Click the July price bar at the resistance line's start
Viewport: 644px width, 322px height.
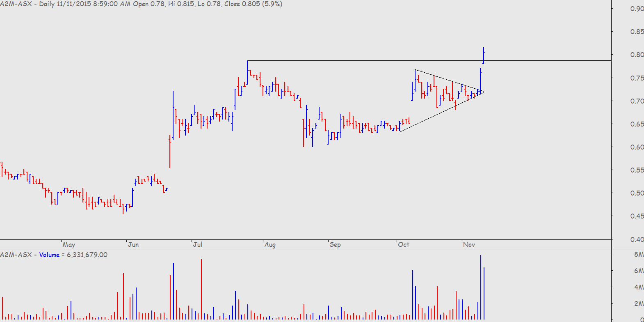pyautogui.click(x=247, y=73)
